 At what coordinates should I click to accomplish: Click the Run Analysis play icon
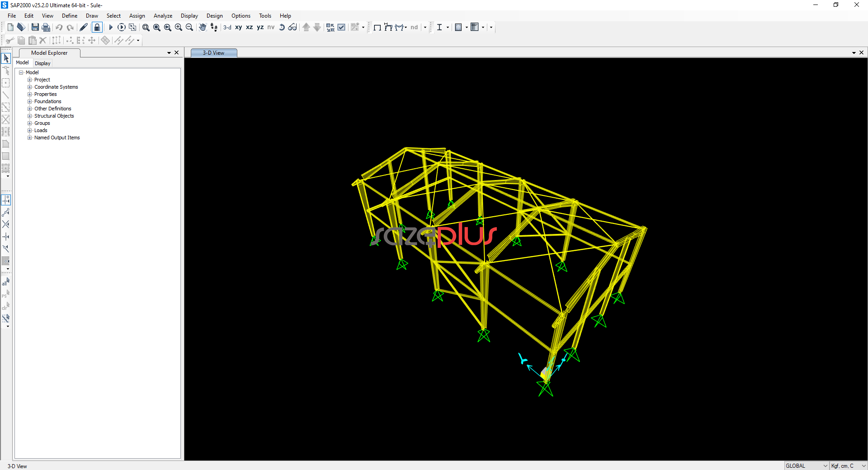coord(111,27)
